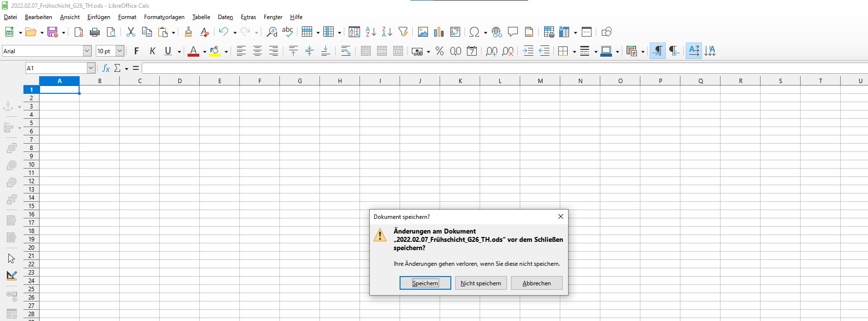Click the format as percent icon

click(x=440, y=51)
